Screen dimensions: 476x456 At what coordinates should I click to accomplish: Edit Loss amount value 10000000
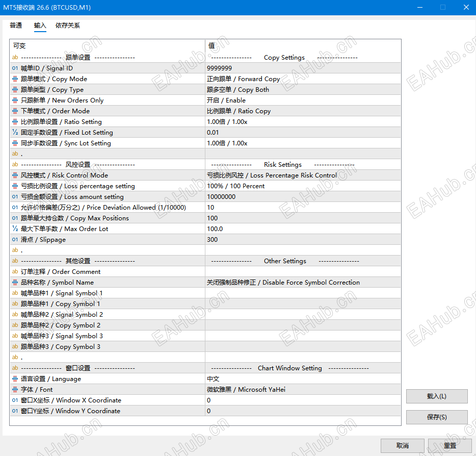pos(303,196)
